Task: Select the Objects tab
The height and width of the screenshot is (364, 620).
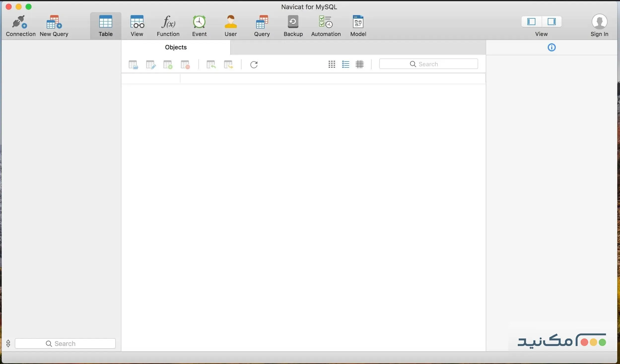Action: (x=176, y=47)
